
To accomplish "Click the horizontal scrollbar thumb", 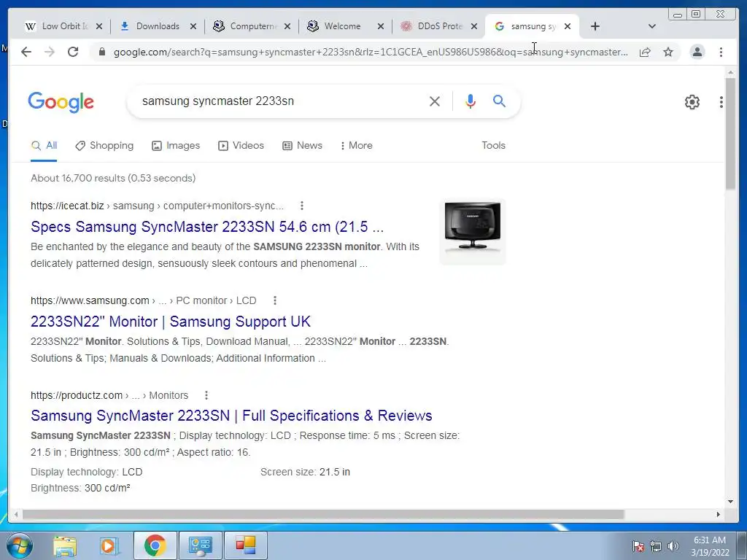I will [323, 514].
